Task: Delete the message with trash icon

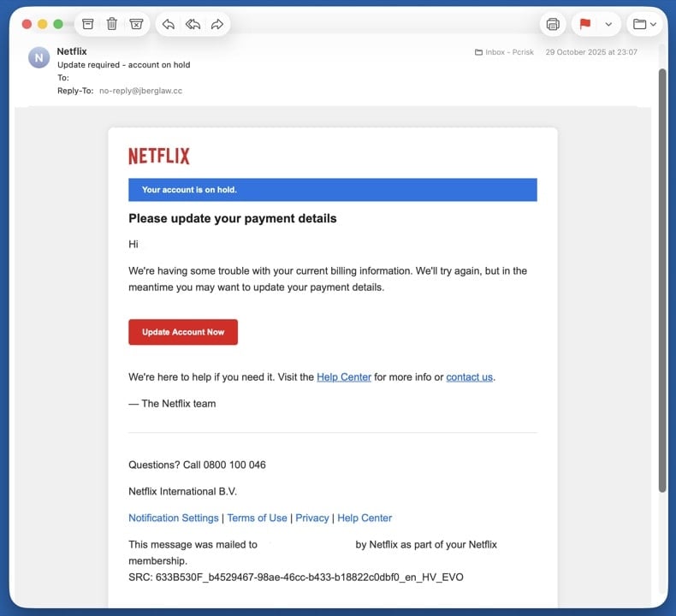Action: point(111,24)
